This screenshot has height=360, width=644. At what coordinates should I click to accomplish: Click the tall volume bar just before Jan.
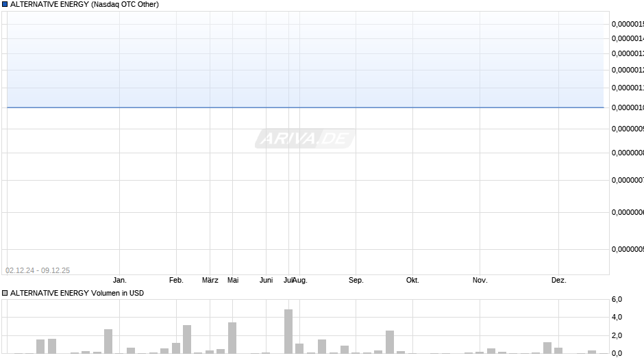[108, 342]
